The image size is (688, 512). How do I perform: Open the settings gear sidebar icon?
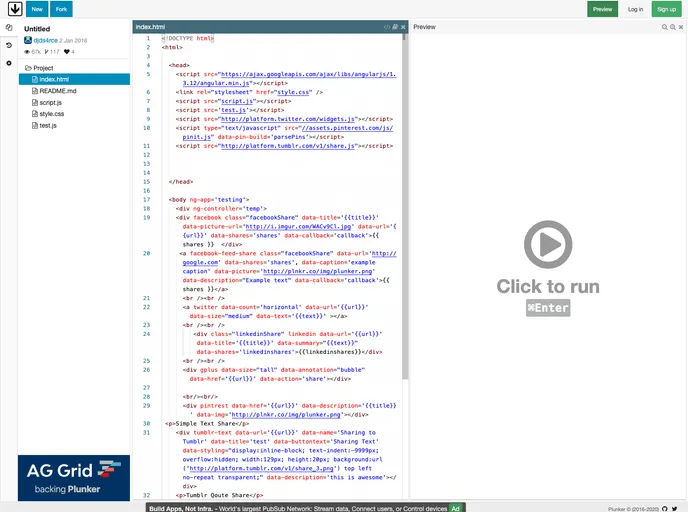[9, 63]
